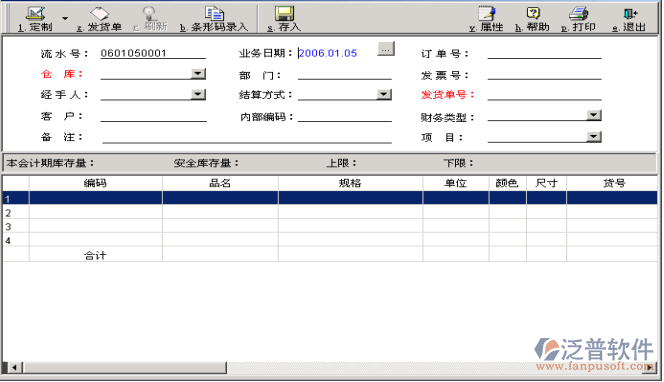This screenshot has height=382, width=664.
Task: Open the 属性 properties icon
Action: point(487,14)
